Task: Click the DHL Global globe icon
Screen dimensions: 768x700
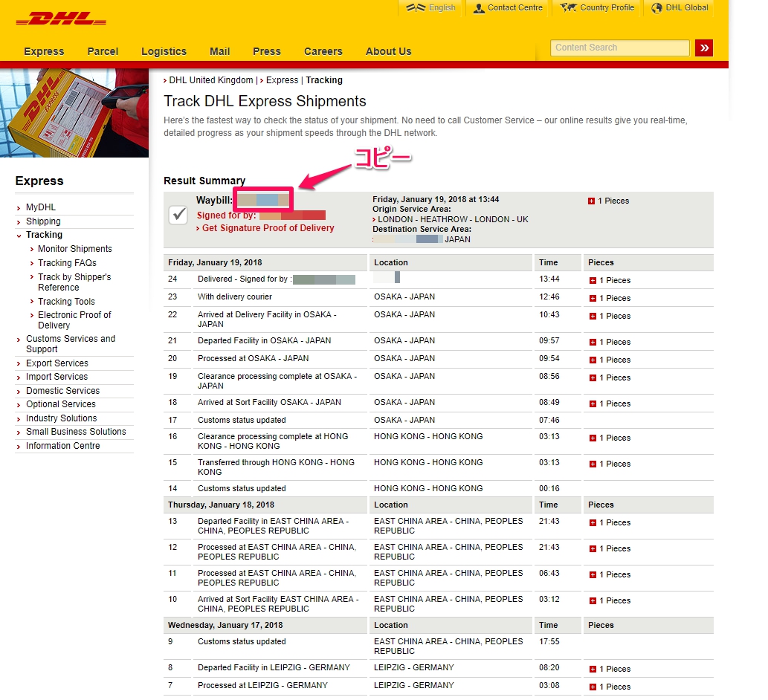Action: (656, 8)
